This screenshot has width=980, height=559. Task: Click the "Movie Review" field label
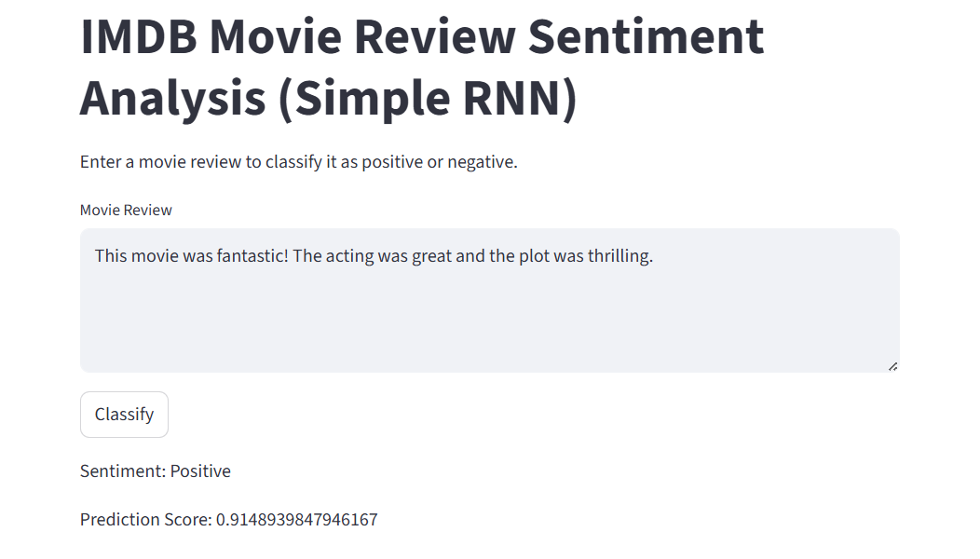click(126, 211)
